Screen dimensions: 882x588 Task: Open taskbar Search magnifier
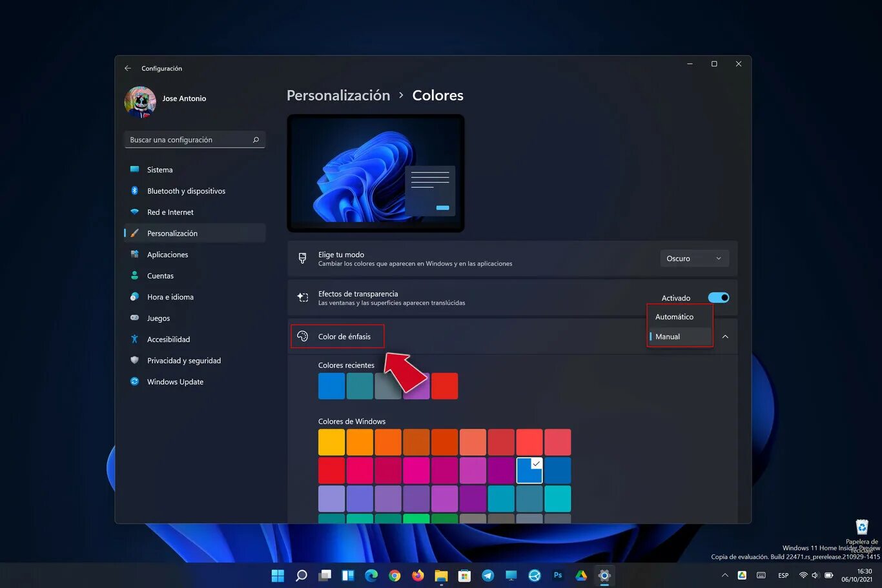click(x=302, y=576)
